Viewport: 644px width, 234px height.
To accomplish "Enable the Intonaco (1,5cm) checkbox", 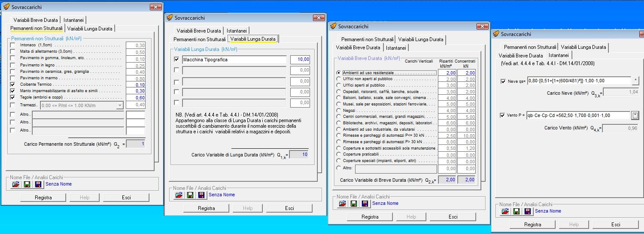I will pos(13,45).
